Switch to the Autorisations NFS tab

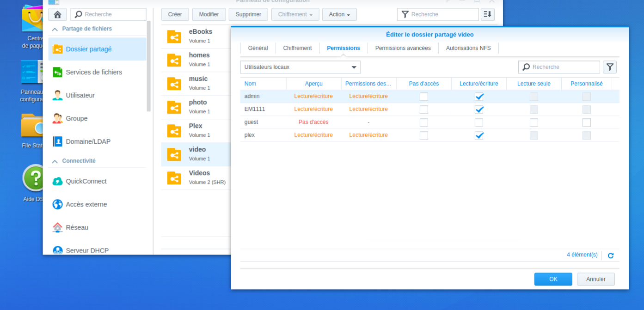pyautogui.click(x=468, y=48)
